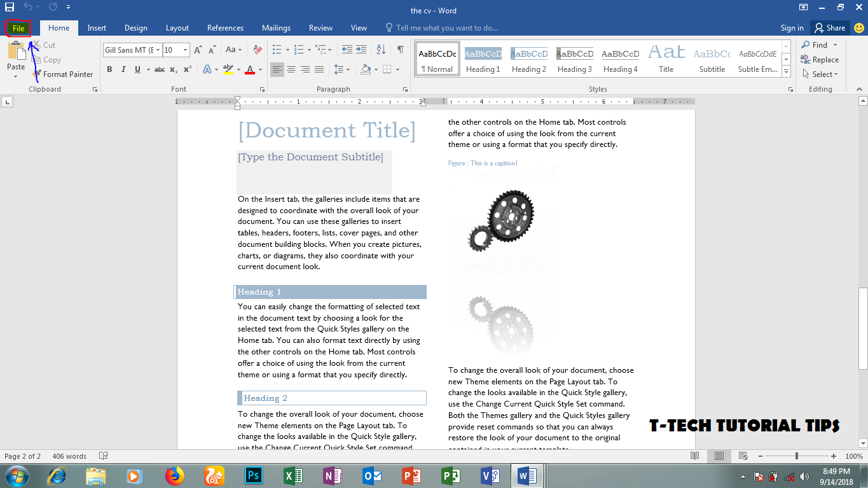Toggle Italic formatting
868x488 pixels.
(123, 69)
